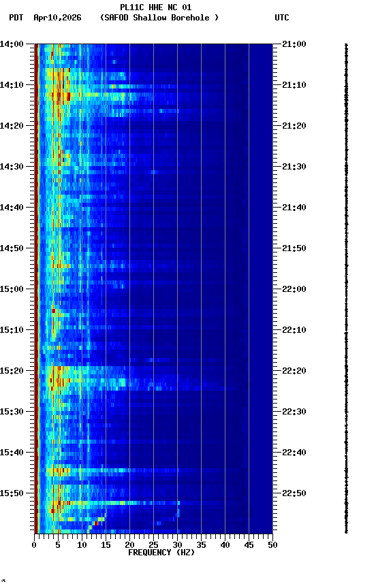Click the date Apr10,2026

57,18
